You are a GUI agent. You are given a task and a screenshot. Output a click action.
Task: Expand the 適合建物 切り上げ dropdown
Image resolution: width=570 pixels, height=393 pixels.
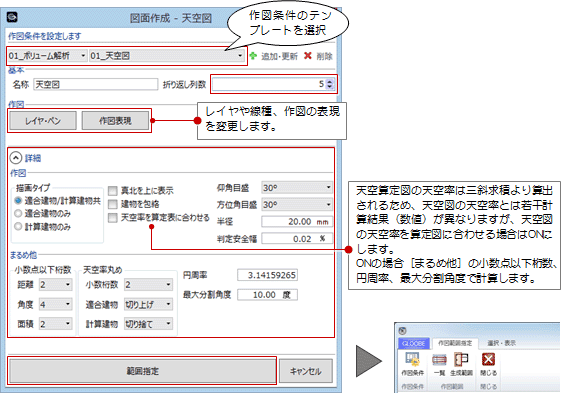tap(148, 304)
